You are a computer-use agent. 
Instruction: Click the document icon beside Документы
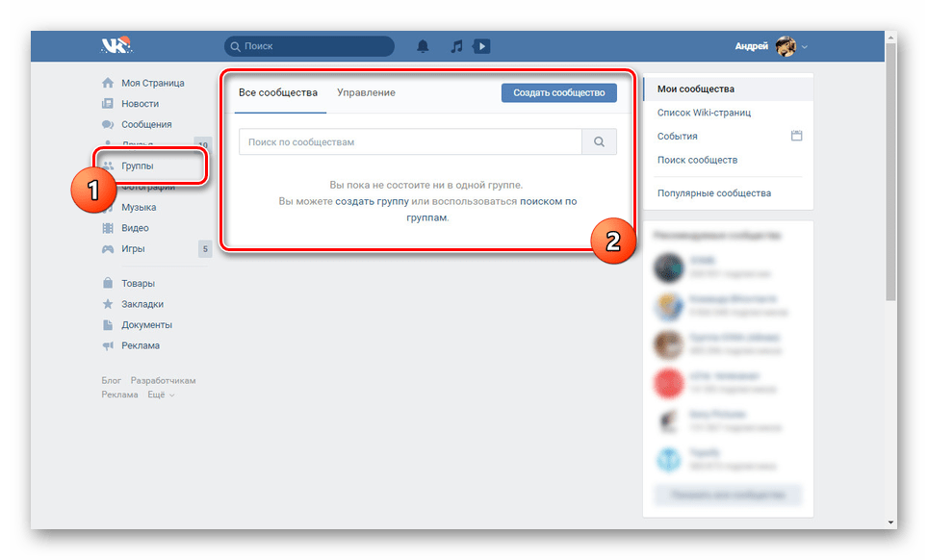tap(107, 324)
